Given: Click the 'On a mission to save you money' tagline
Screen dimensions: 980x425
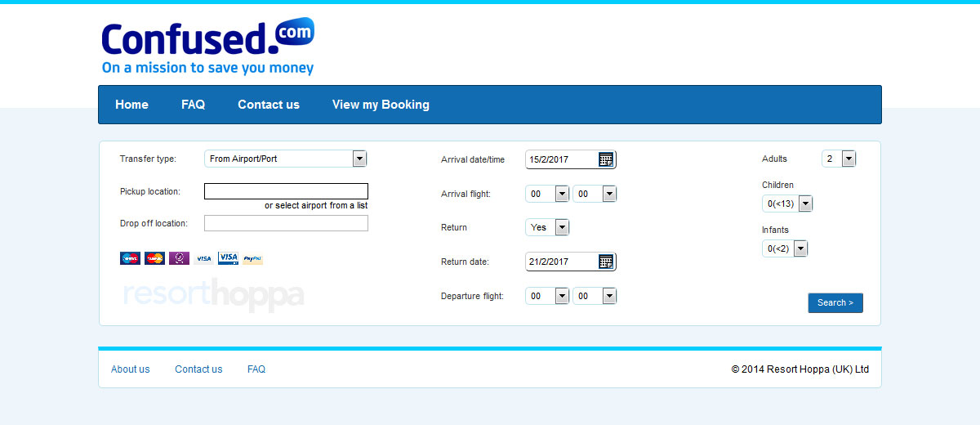Looking at the screenshot, I should pos(207,69).
